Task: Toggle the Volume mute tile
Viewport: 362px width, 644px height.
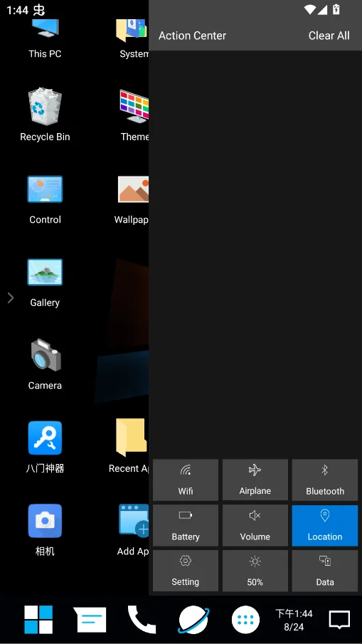Action: coord(255,525)
